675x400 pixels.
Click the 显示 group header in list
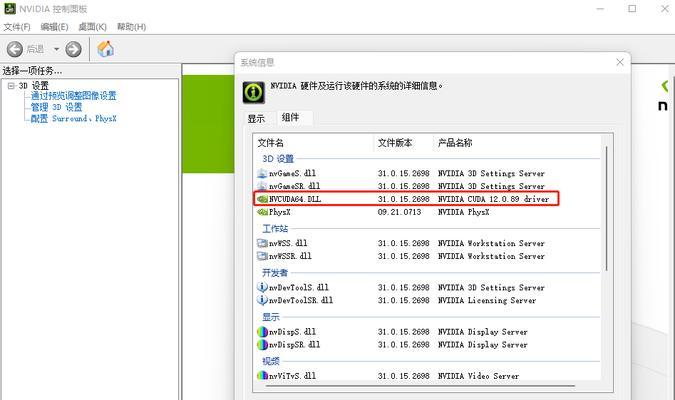[x=271, y=317]
